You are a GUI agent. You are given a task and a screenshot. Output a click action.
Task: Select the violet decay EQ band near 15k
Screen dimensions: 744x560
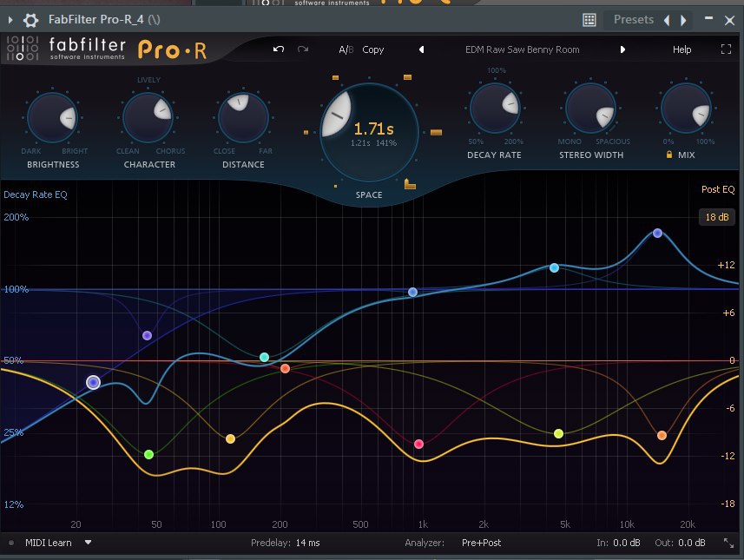[x=658, y=233]
